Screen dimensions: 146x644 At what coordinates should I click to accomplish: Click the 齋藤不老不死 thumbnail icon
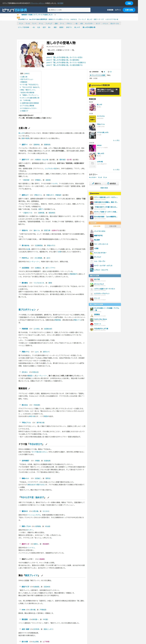coord(92,235)
